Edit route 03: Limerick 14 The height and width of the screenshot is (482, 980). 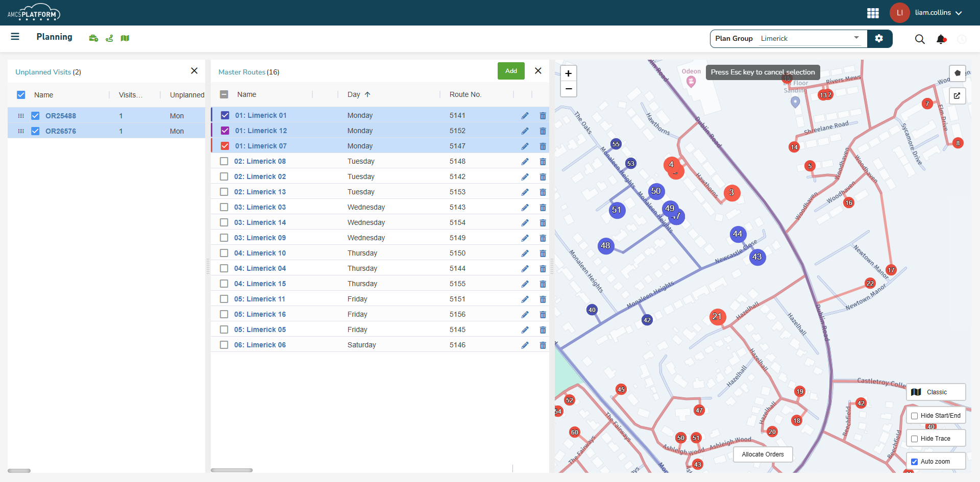coord(525,223)
